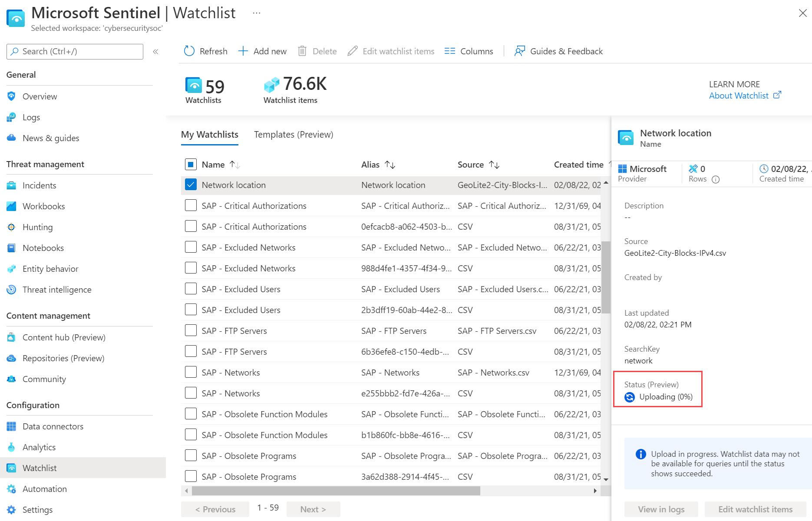Open the Analytics section
812x521 pixels.
(x=39, y=447)
